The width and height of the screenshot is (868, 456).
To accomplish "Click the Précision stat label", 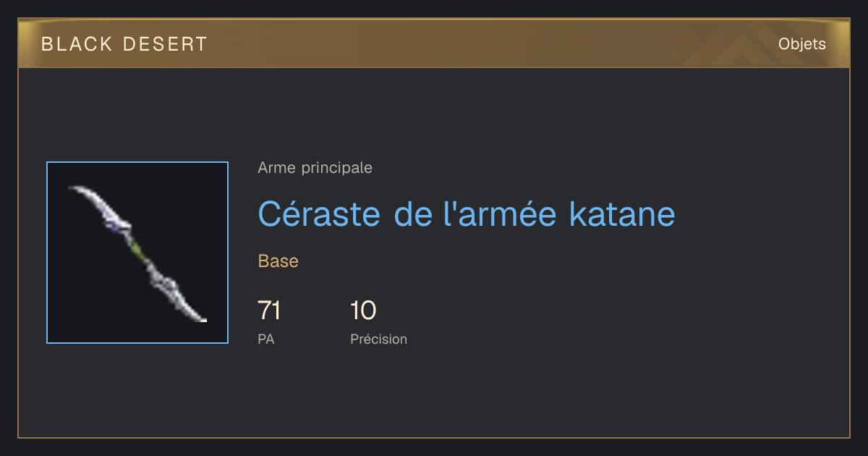I will [x=378, y=339].
